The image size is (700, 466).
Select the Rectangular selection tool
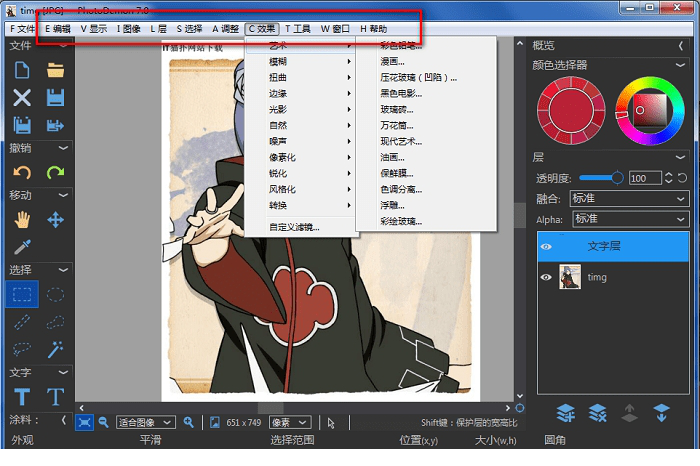point(22,295)
